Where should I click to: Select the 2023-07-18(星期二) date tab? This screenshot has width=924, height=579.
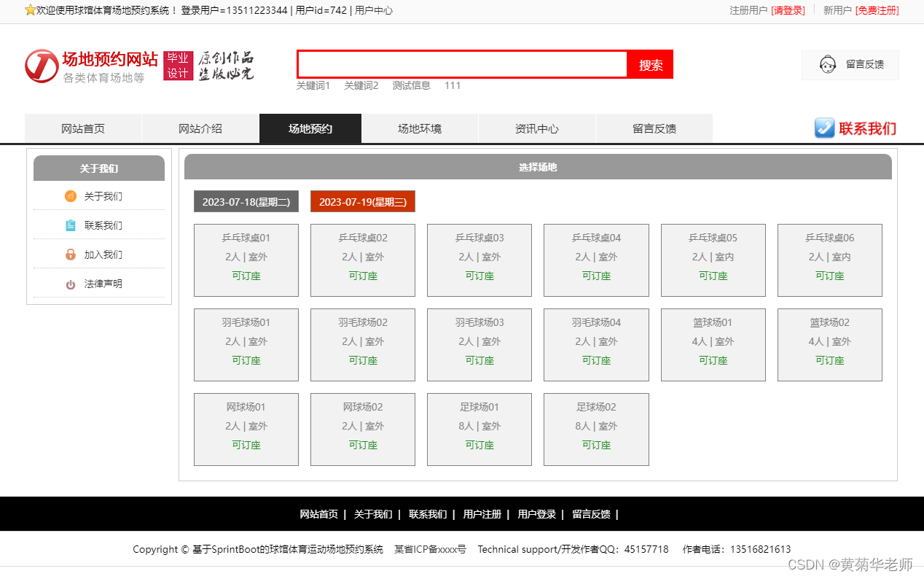click(246, 201)
